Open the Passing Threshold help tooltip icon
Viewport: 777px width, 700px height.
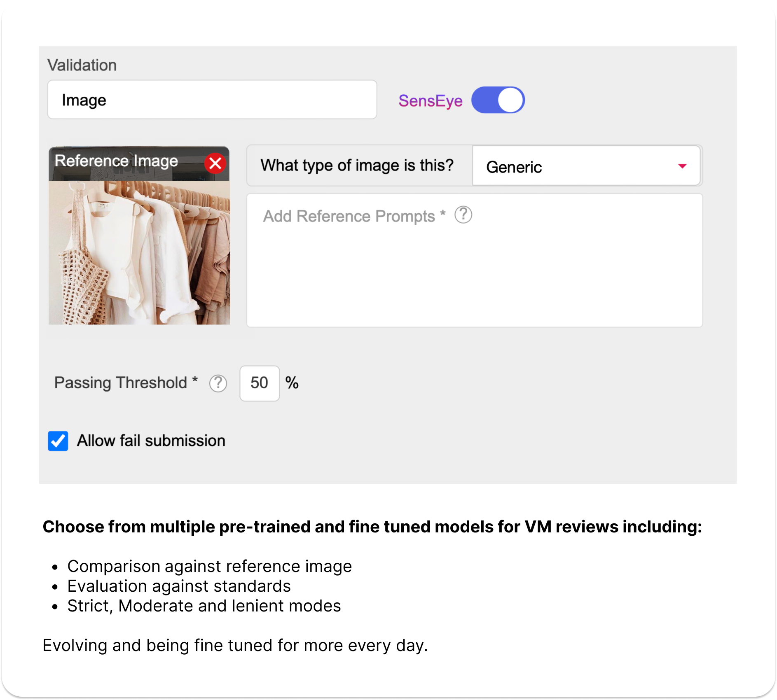pyautogui.click(x=218, y=383)
